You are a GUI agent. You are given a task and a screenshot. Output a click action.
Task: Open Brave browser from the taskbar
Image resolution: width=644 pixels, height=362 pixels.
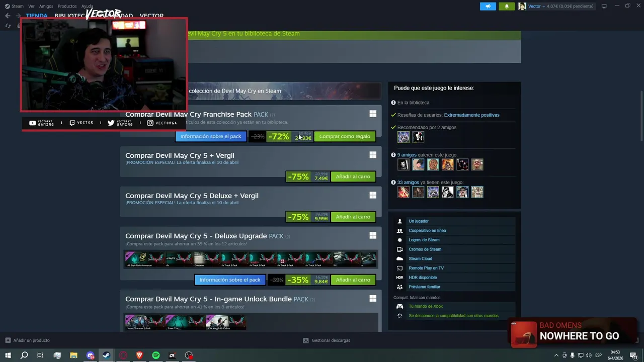pyautogui.click(x=139, y=355)
